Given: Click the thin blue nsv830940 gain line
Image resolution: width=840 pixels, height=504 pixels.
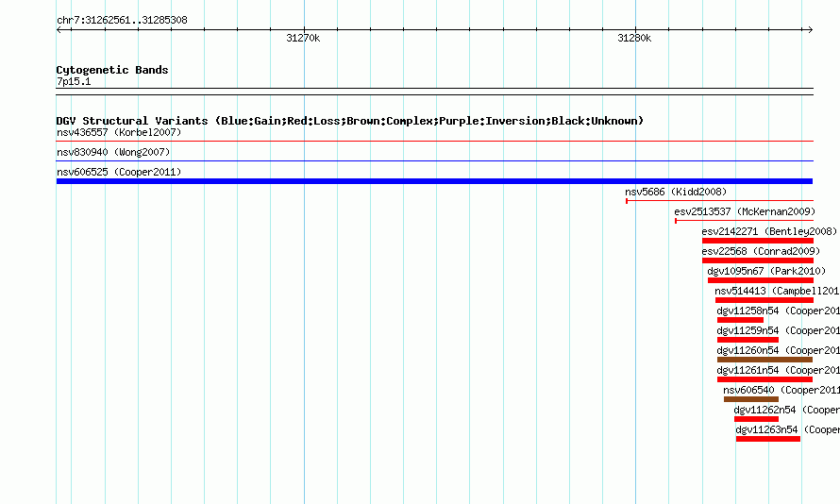Looking at the screenshot, I should point(434,161).
